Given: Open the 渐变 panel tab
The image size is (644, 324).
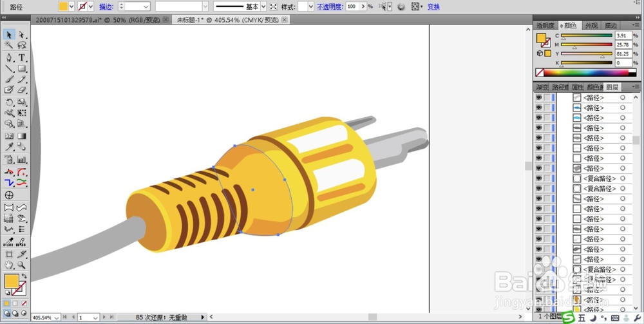Looking at the screenshot, I should click(542, 87).
